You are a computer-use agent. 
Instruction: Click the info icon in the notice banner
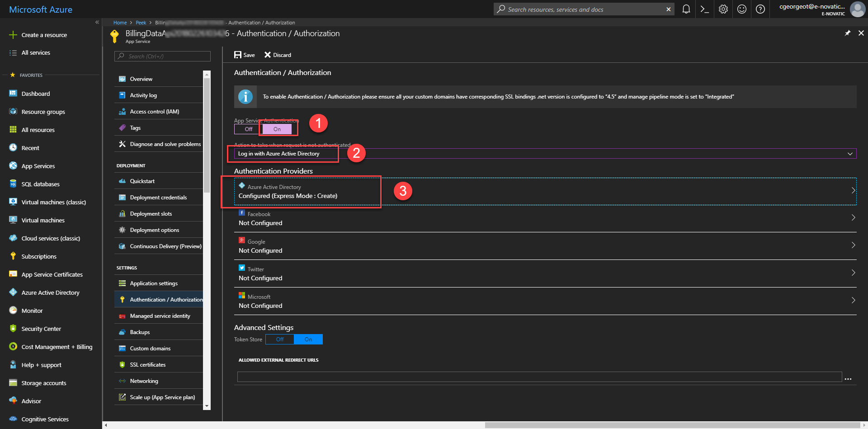point(245,96)
